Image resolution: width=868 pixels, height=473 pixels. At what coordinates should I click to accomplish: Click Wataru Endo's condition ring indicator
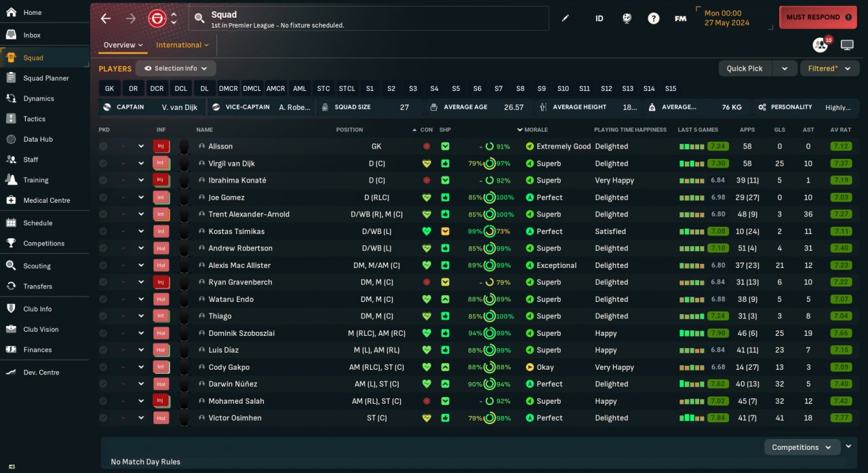pyautogui.click(x=489, y=299)
